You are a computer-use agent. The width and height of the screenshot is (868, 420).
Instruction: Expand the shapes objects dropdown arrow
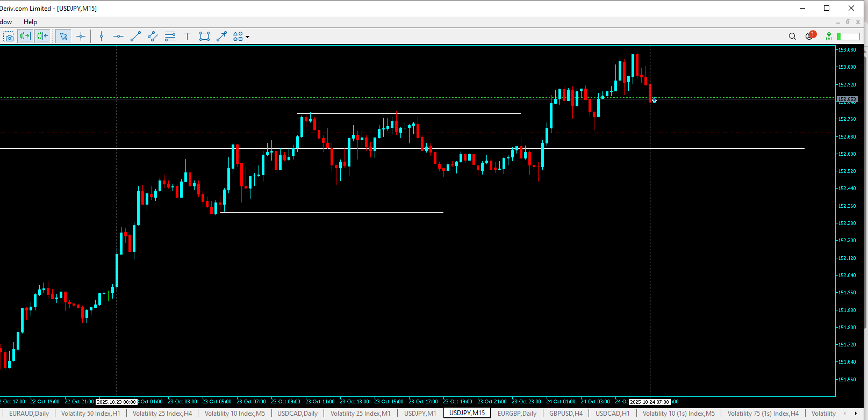[248, 37]
